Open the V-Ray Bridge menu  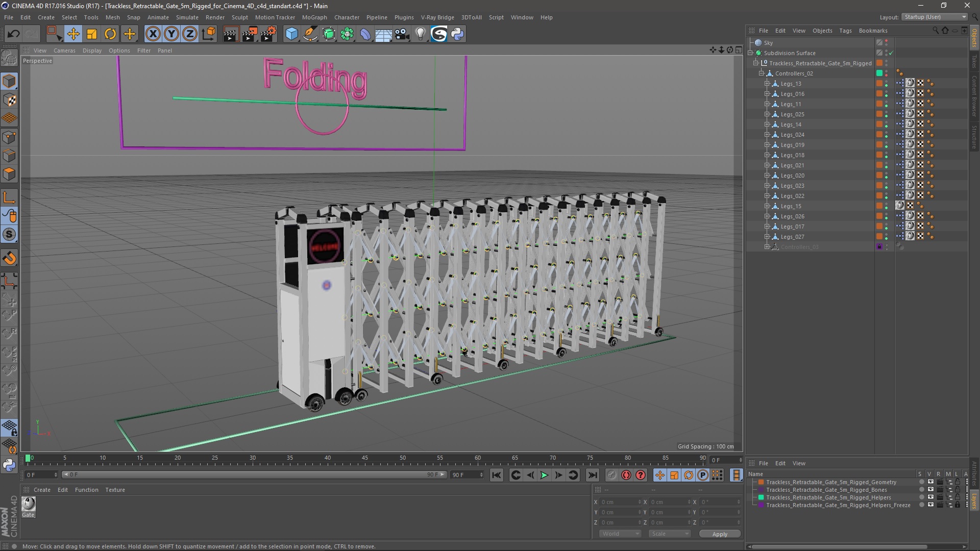pyautogui.click(x=437, y=17)
